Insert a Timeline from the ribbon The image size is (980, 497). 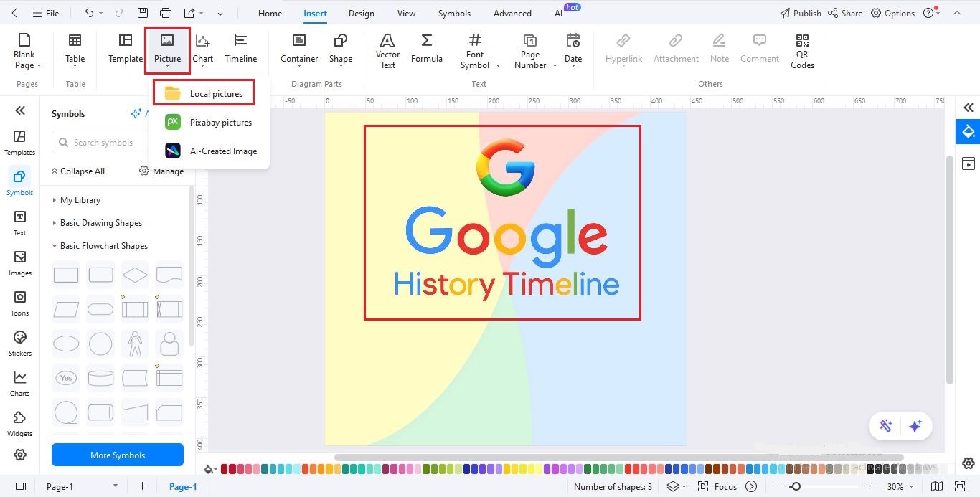tap(240, 49)
